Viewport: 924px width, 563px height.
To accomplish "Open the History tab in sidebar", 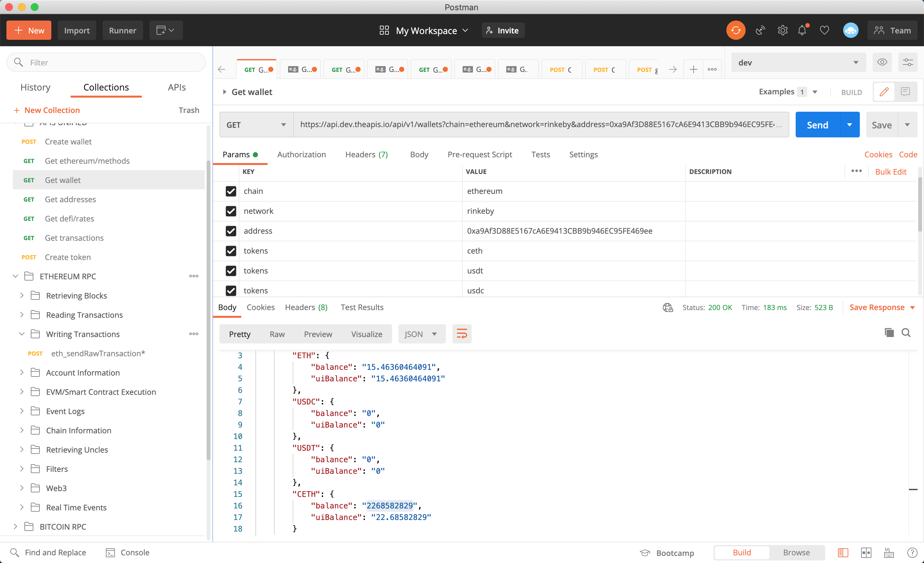I will tap(35, 87).
